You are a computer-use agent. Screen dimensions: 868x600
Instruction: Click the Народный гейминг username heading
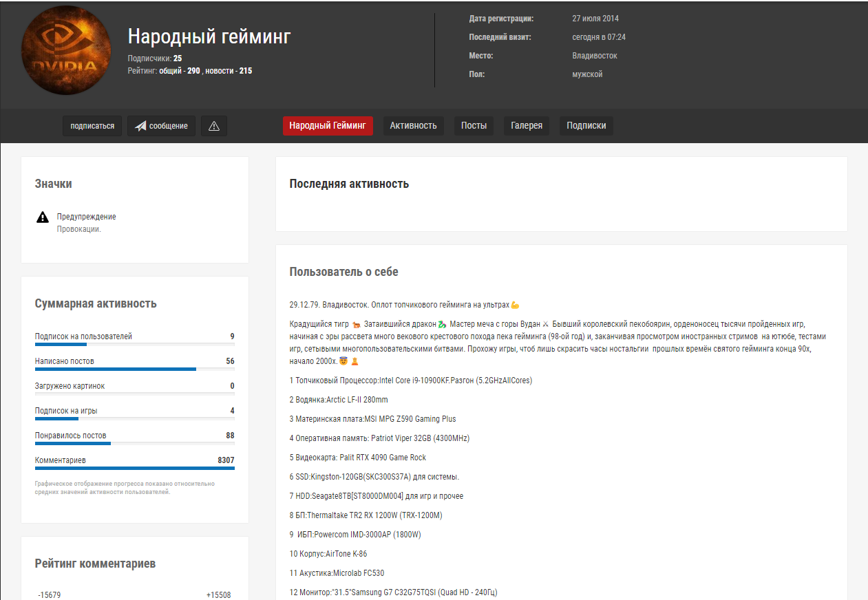(209, 36)
